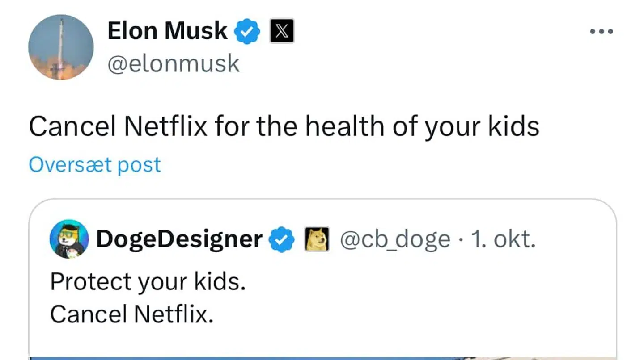Open Elon Musk's rocket profile picture
This screenshot has width=644, height=360.
[61, 47]
